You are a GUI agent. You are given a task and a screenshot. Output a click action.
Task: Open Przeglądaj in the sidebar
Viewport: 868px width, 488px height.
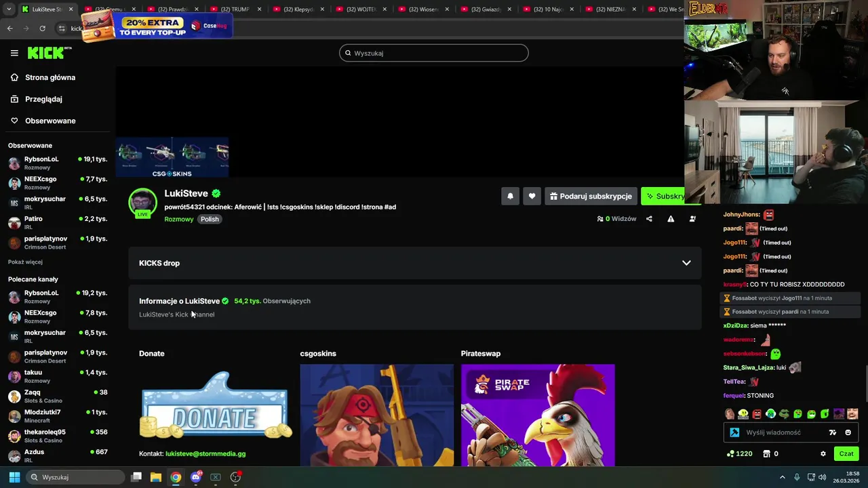pyautogui.click(x=43, y=99)
